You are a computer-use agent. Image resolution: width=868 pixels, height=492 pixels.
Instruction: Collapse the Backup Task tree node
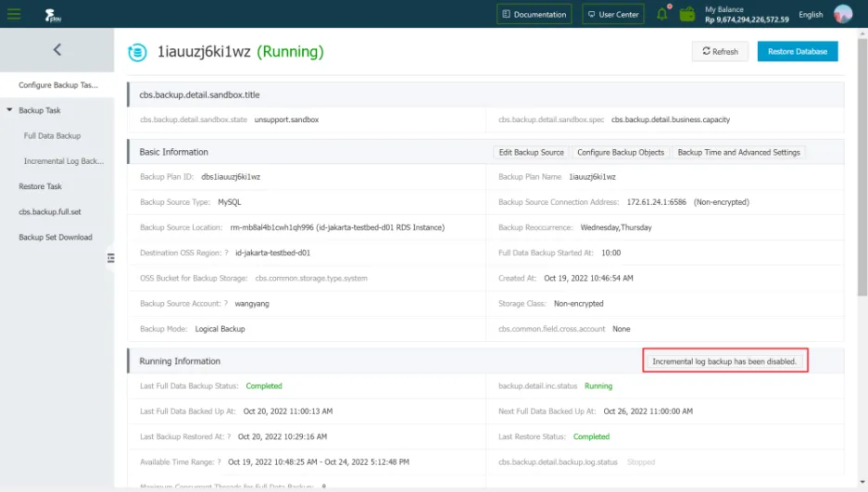click(10, 110)
